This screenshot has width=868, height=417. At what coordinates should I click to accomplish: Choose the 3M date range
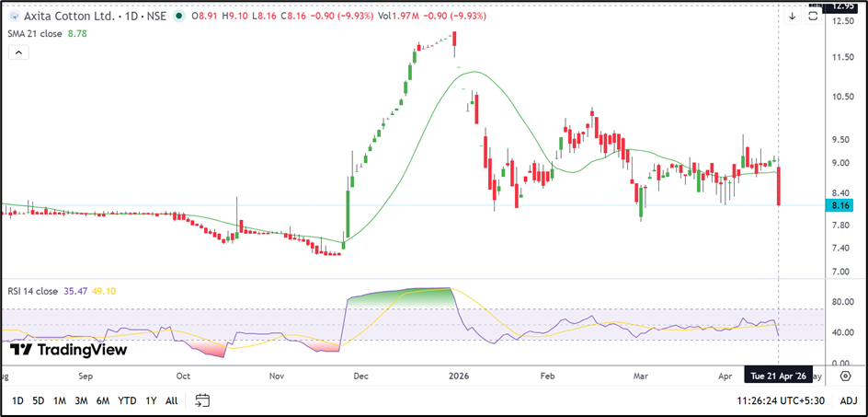point(81,400)
